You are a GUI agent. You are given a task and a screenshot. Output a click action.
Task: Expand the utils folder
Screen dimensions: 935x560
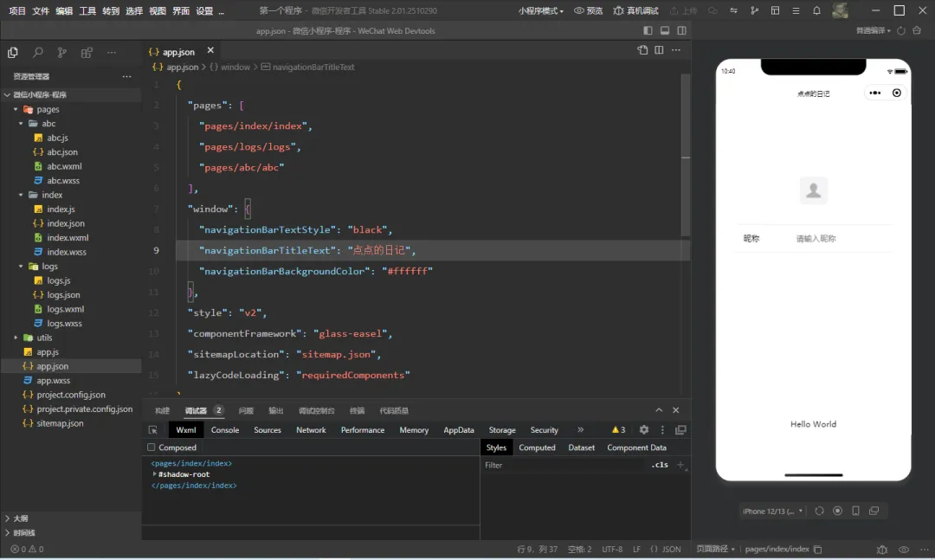tap(16, 338)
